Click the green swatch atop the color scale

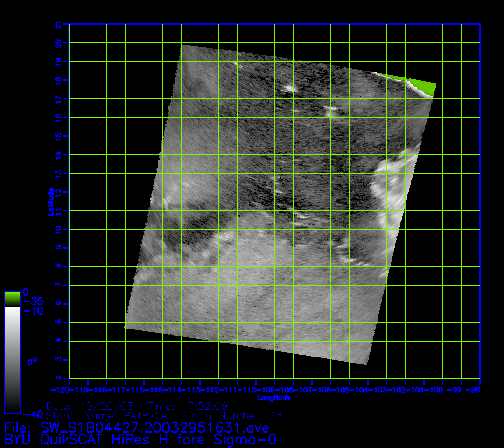12,299
